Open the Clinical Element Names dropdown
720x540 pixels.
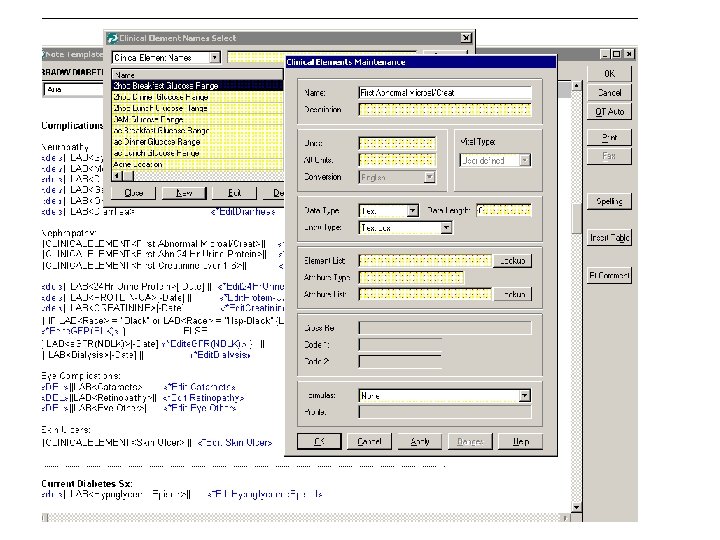[214, 58]
